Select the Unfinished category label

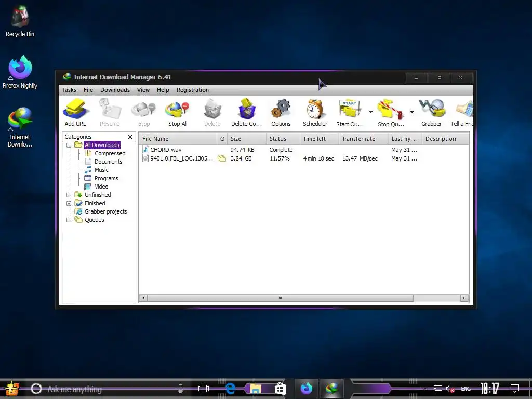[x=98, y=195]
